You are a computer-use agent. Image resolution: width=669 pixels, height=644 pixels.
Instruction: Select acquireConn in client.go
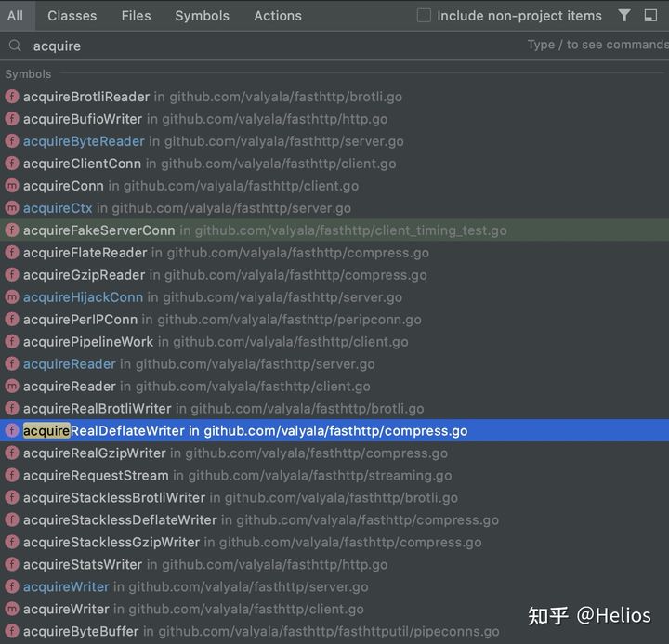point(334,186)
